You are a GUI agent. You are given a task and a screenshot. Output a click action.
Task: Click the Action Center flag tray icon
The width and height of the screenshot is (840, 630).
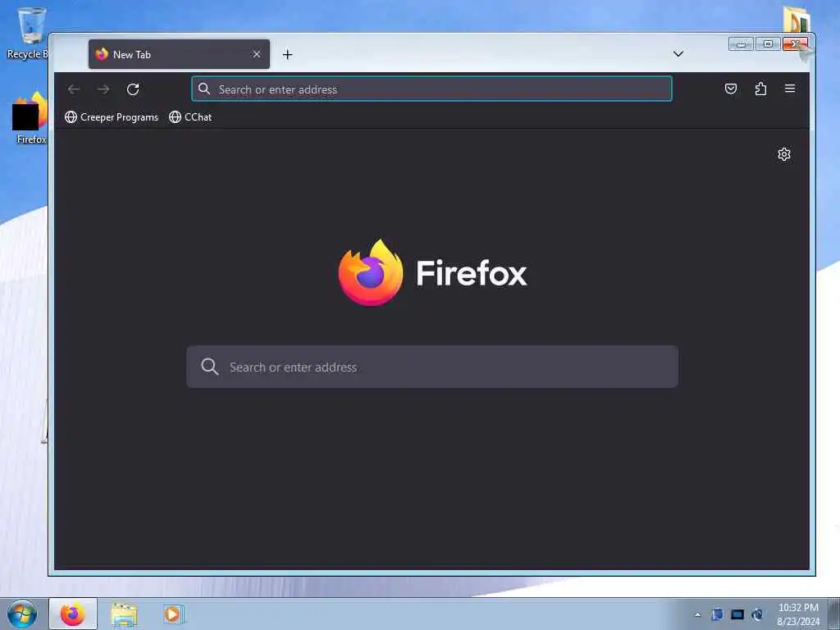click(717, 614)
